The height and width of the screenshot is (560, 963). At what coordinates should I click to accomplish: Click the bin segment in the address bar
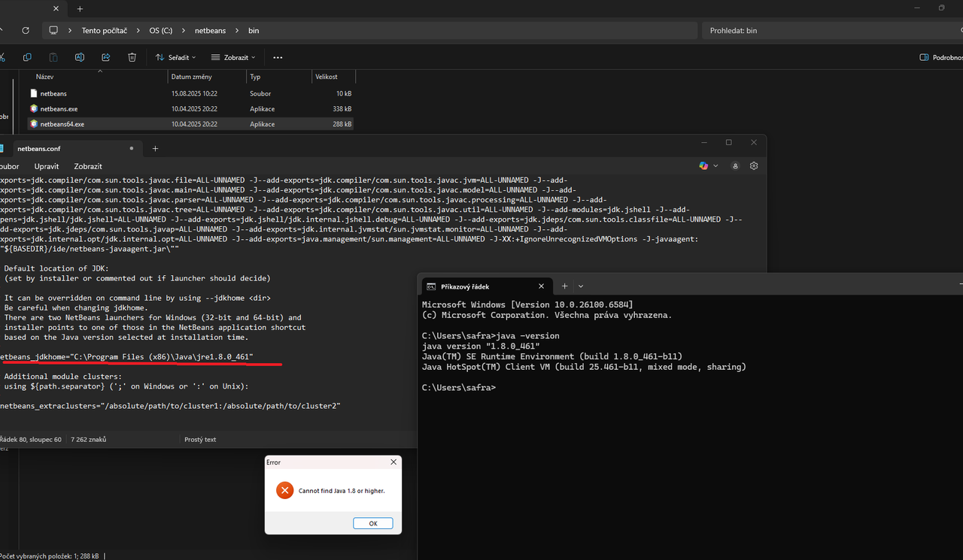click(x=254, y=31)
